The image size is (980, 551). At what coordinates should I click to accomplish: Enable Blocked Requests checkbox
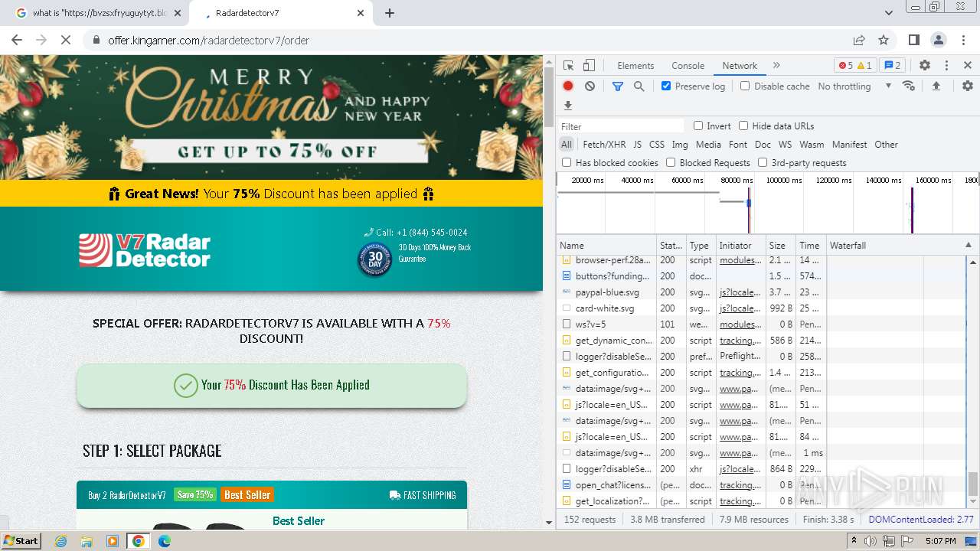[671, 162]
